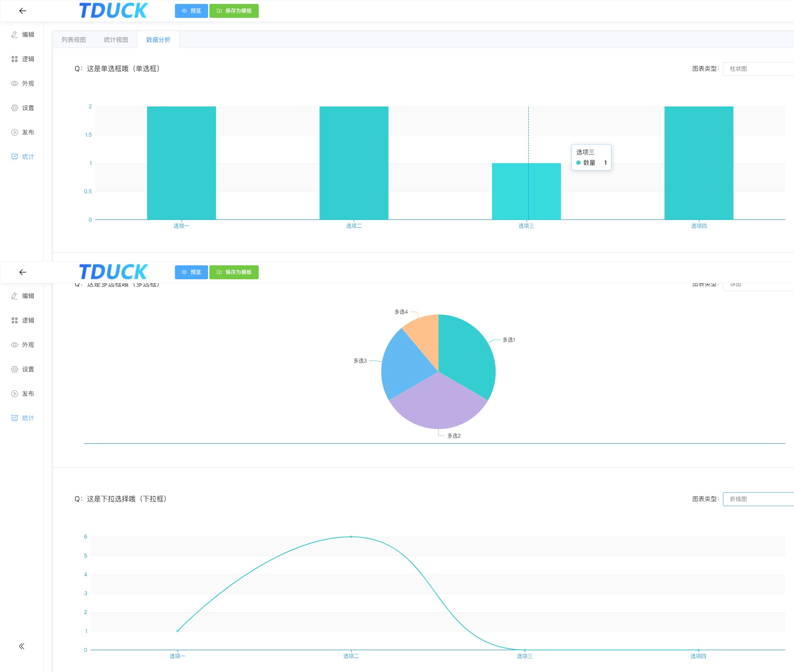
Task: Click the 选项一 bar in the bar chart
Action: pos(181,163)
